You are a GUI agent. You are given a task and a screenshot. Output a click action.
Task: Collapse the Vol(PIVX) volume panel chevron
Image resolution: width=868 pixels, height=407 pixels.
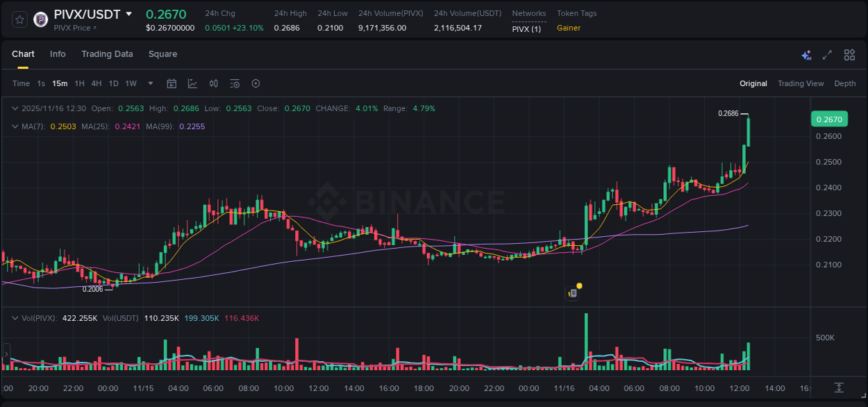coord(15,317)
